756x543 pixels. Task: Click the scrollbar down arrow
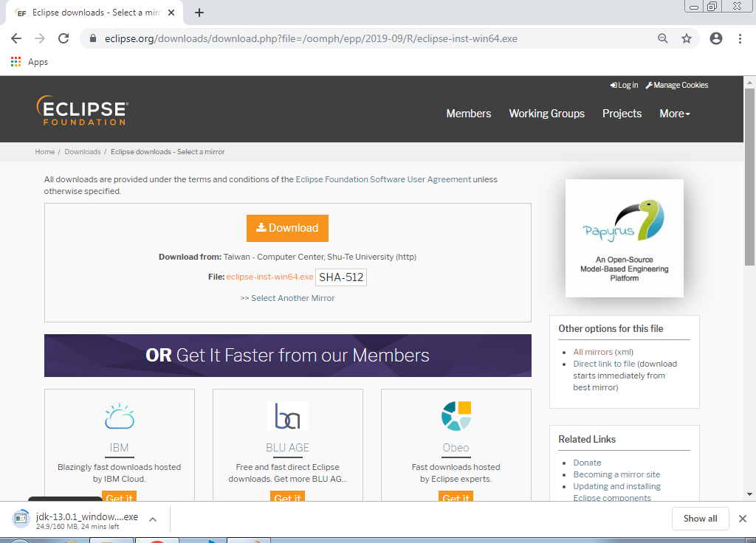[x=749, y=494]
